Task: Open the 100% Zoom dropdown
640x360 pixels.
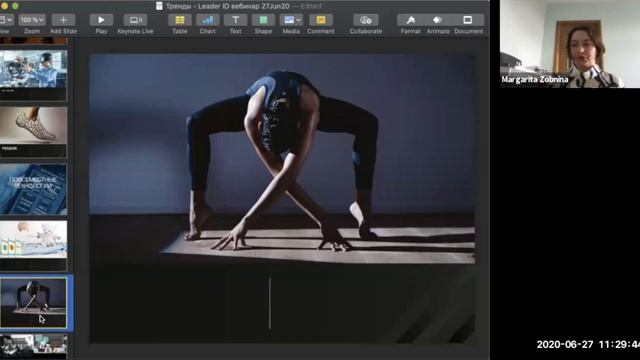Action: 32,20
